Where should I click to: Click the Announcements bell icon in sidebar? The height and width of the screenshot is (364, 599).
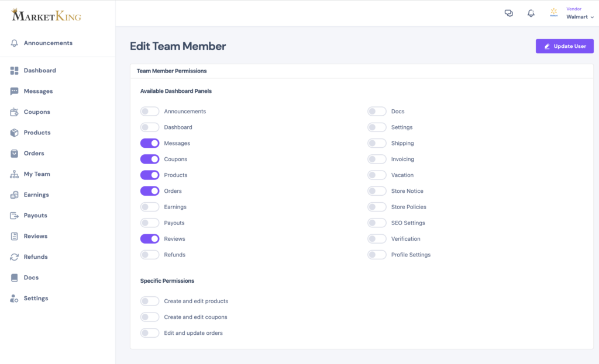point(14,43)
